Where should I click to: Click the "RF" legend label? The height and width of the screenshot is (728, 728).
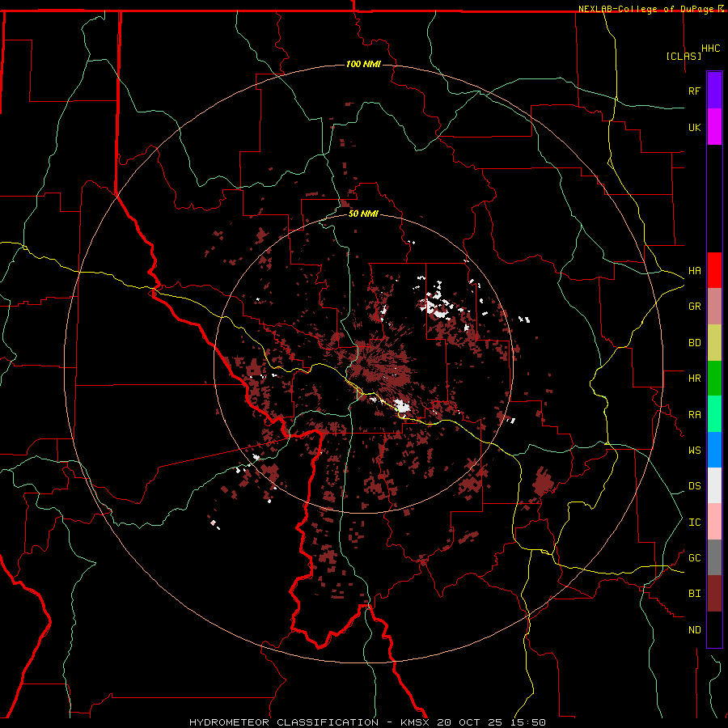click(694, 91)
